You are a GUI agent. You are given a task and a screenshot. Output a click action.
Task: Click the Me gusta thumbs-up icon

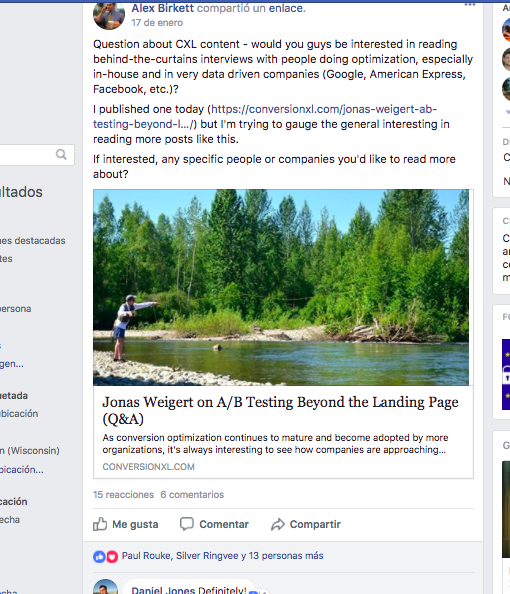pos(100,524)
